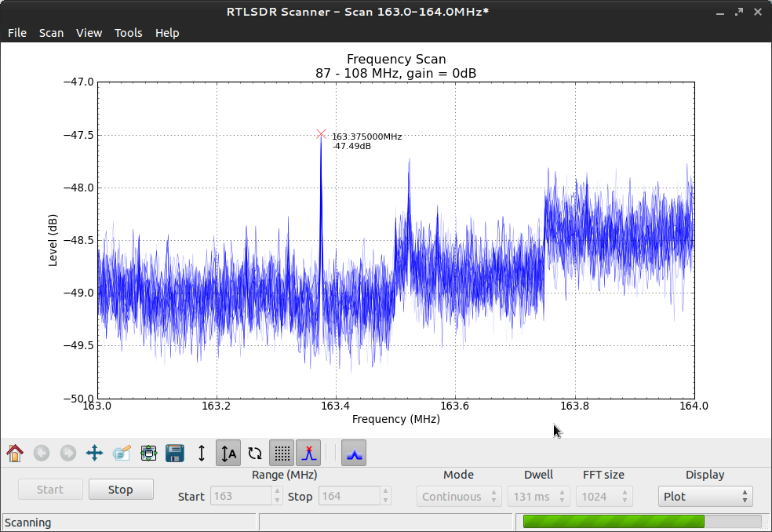Toggle the auto range level button
This screenshot has height=532, width=772.
(228, 453)
